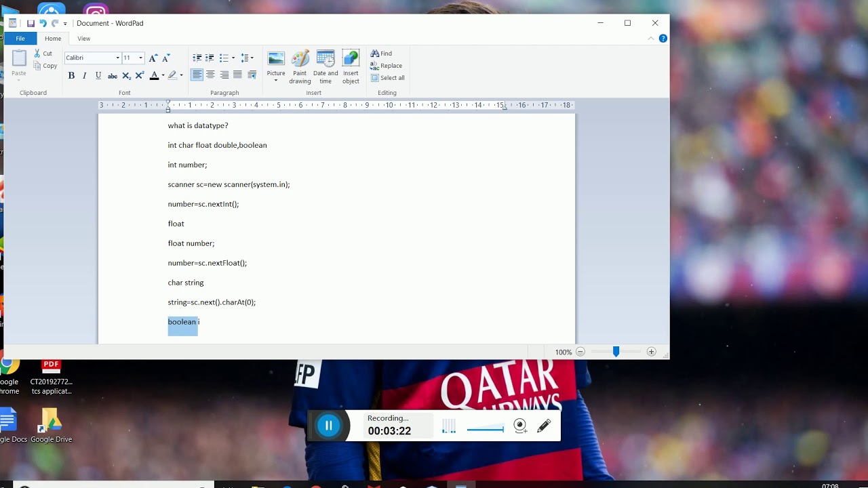868x488 pixels.
Task: Expand the Picture insert dropdown arrow
Action: click(x=276, y=81)
